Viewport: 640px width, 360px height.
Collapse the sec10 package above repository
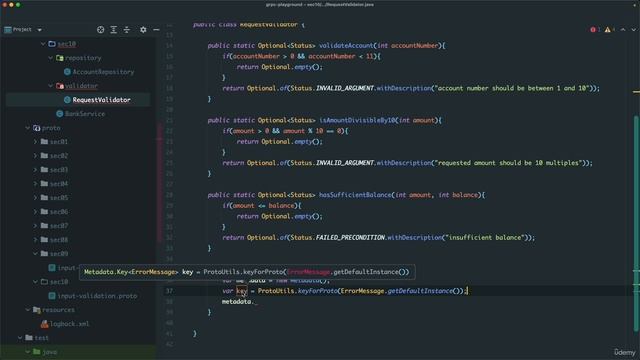click(x=43, y=44)
